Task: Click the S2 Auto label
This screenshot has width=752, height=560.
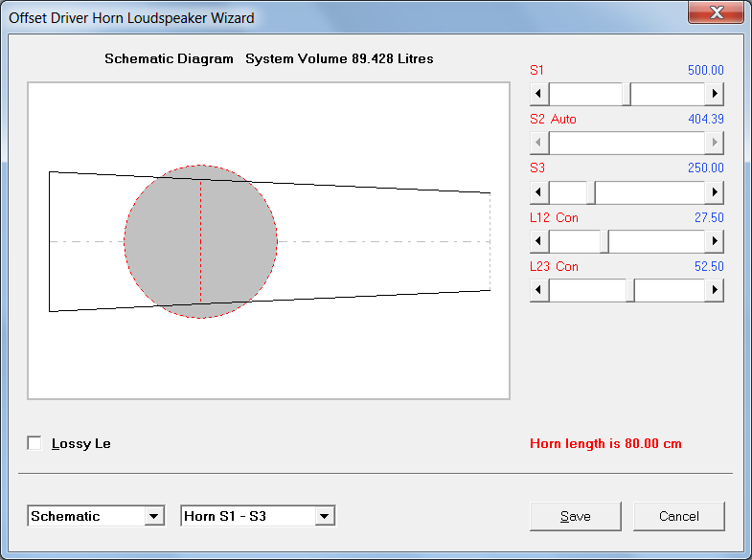Action: pyautogui.click(x=553, y=119)
